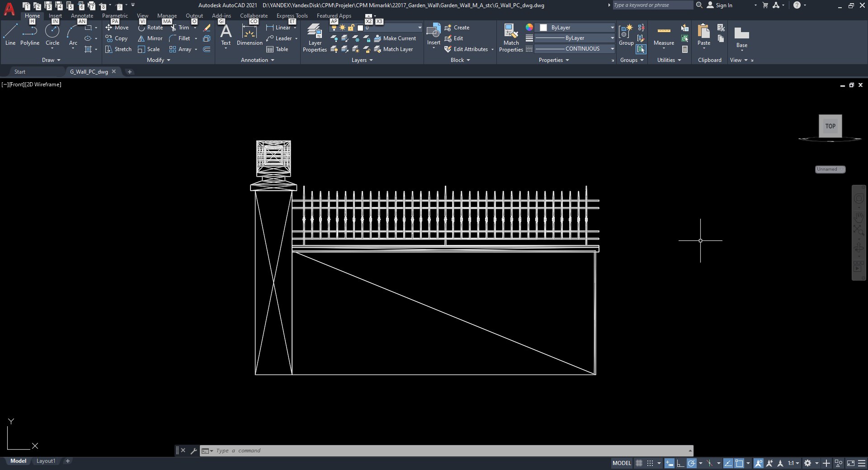Open the Parametric ribbon tab
Image resolution: width=868 pixels, height=470 pixels.
pyautogui.click(x=115, y=16)
